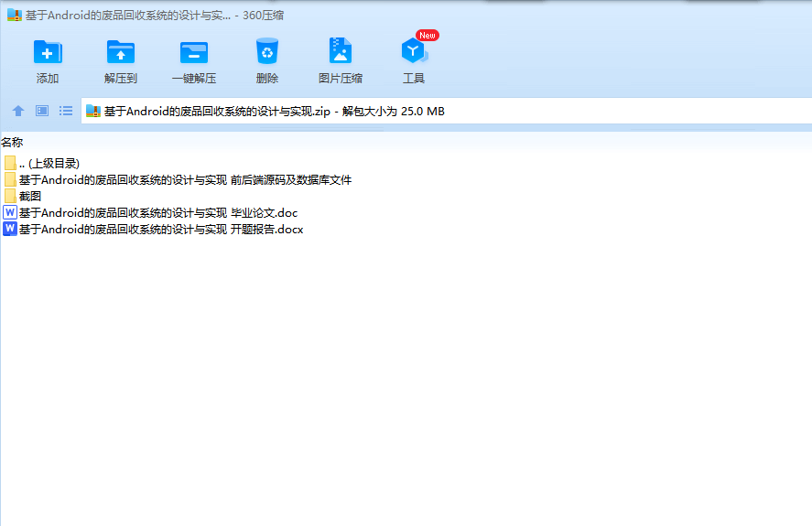The width and height of the screenshot is (812, 526).
Task: Select the "截图" folder name
Action: [30, 196]
